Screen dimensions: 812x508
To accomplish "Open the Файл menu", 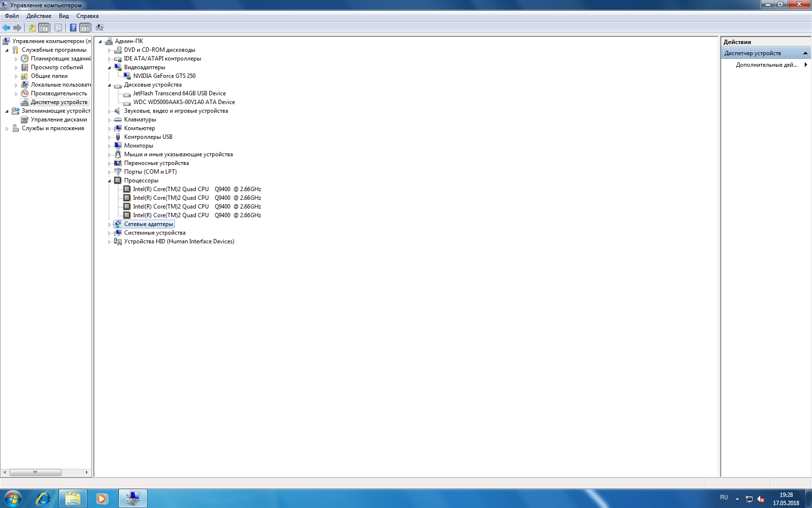I will click(x=12, y=16).
